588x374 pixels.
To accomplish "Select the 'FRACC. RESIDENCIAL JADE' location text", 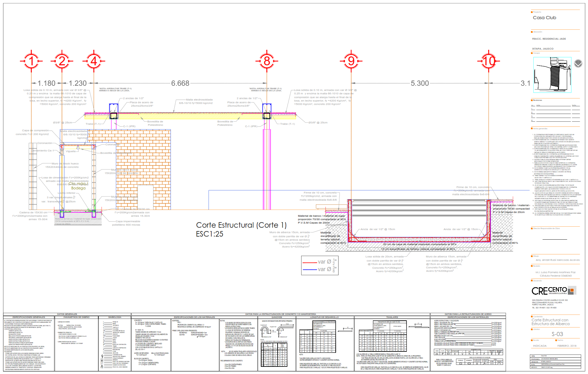I will [549, 39].
